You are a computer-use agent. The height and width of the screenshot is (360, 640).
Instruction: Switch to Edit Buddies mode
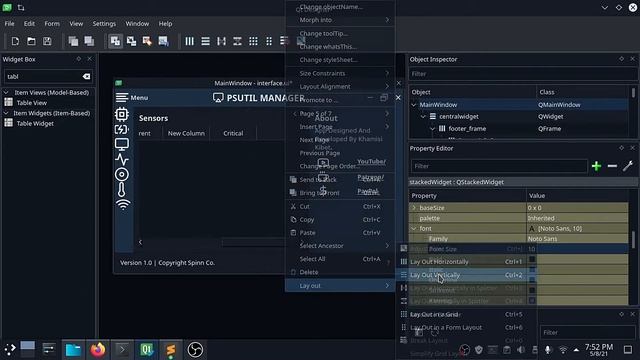pyautogui.click(x=147, y=41)
